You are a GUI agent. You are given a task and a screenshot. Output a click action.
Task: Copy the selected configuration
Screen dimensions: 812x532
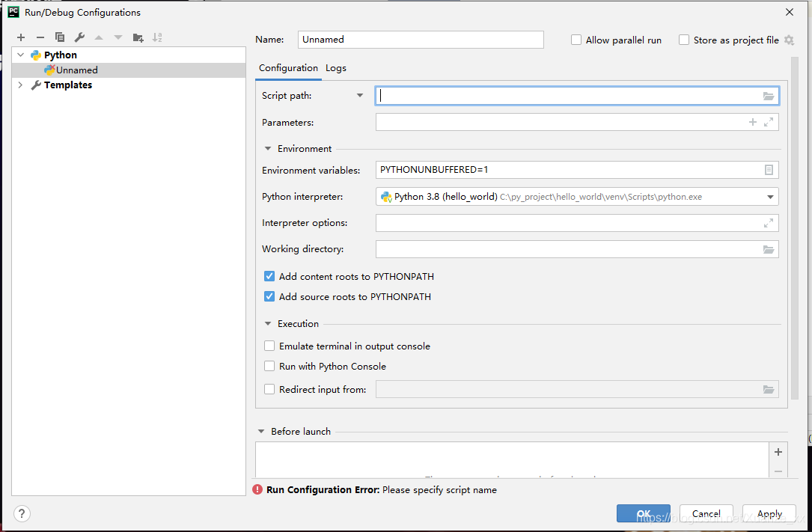click(60, 37)
